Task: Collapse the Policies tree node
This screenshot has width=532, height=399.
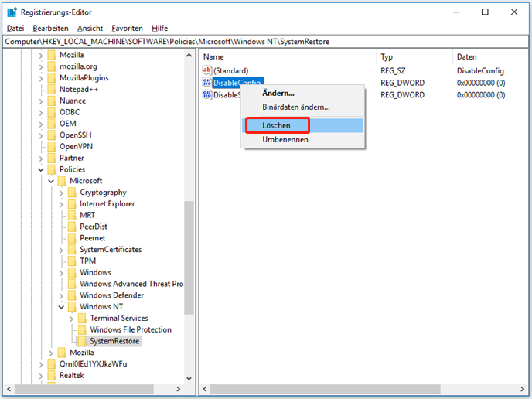Action: coord(41,169)
